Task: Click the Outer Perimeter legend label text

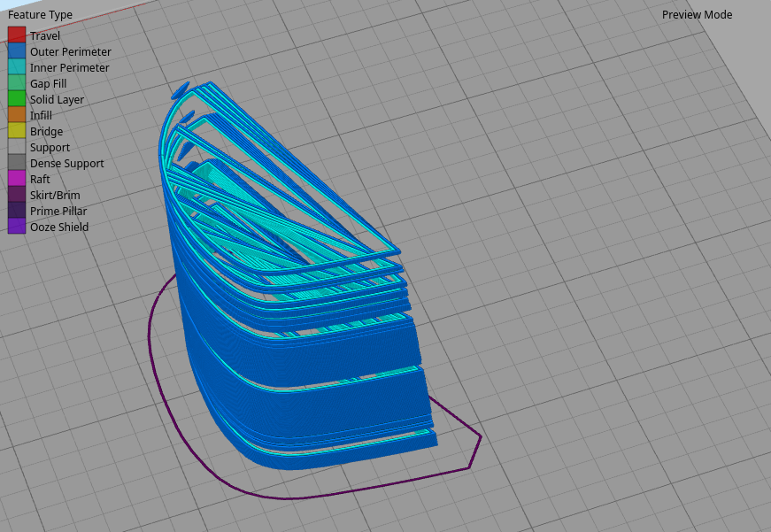Action: (70, 52)
